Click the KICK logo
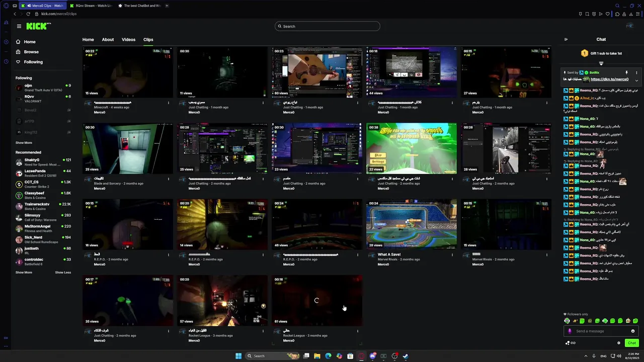Viewport: 644px width, 362px height. (x=38, y=26)
